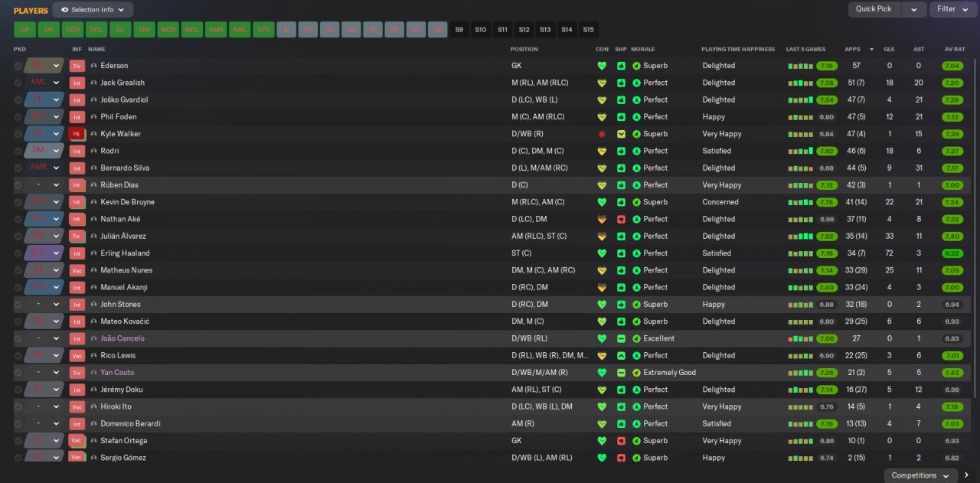Toggle the picked checkmark for Domenico Berardi
Viewport: 980px width, 483px height.
[18, 424]
